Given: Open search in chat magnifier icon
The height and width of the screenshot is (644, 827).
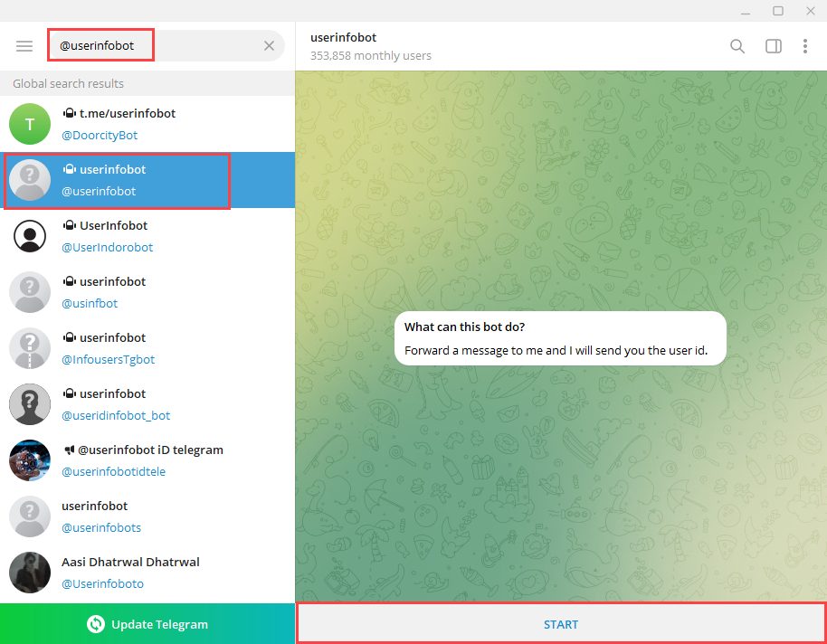Looking at the screenshot, I should pyautogui.click(x=737, y=46).
